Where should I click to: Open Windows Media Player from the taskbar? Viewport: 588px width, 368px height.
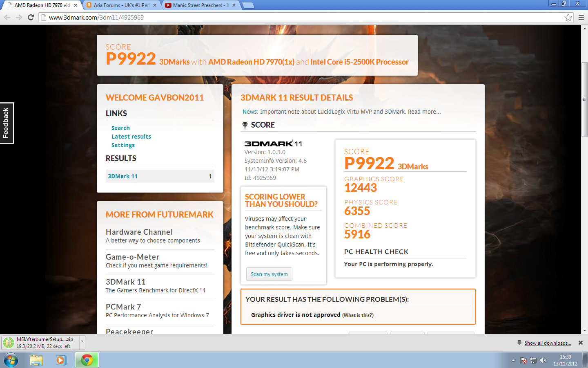(x=61, y=360)
